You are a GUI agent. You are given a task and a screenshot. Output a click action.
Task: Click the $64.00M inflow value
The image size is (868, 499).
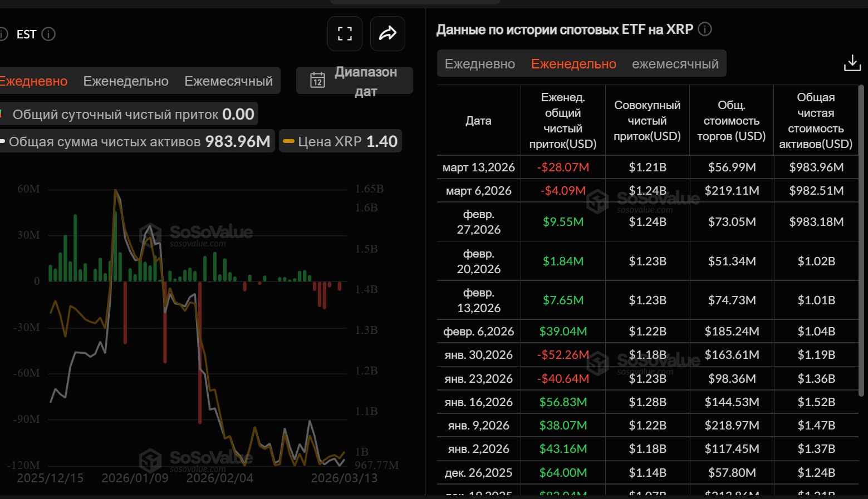click(x=563, y=473)
